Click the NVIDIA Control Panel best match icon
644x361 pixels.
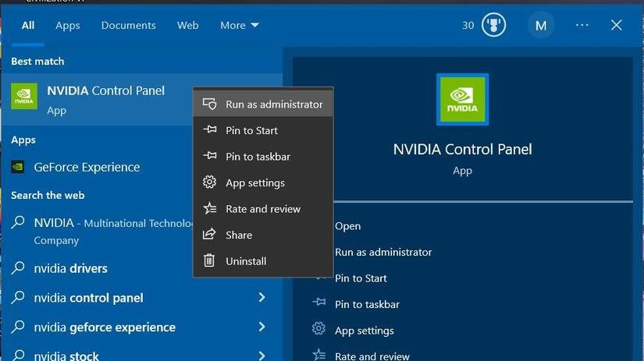pyautogui.click(x=24, y=98)
